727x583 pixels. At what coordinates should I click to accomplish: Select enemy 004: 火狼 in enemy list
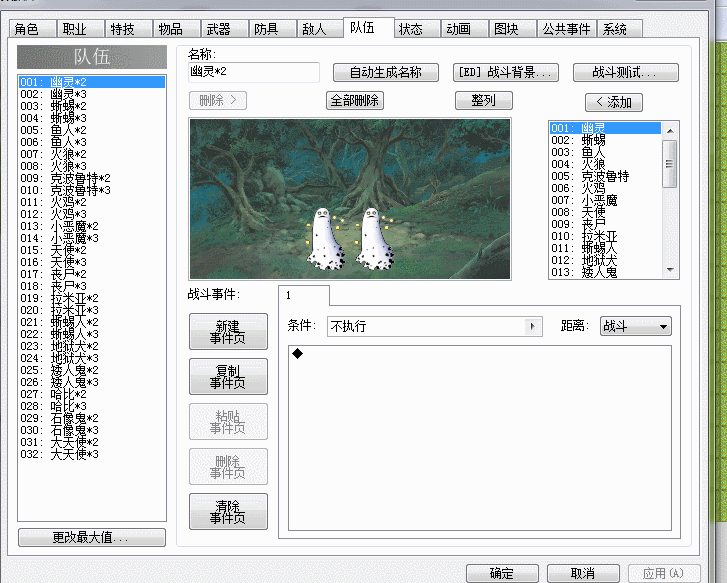click(x=605, y=164)
